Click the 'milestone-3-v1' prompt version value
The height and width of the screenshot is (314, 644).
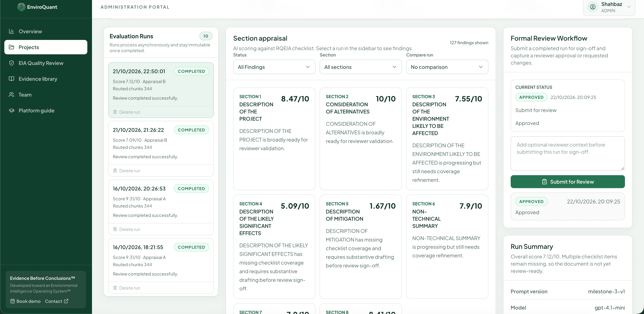tap(606, 291)
